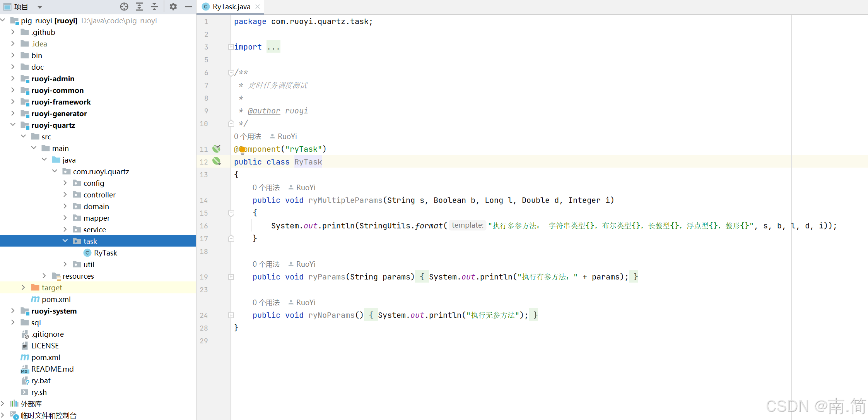Click the locate target crosshair icon
This screenshot has width=868, height=420.
click(124, 7)
